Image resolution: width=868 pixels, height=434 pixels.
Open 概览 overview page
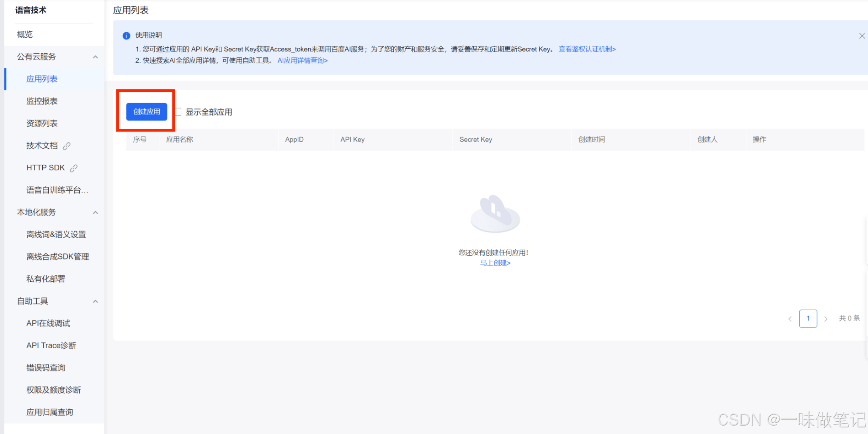(x=25, y=34)
